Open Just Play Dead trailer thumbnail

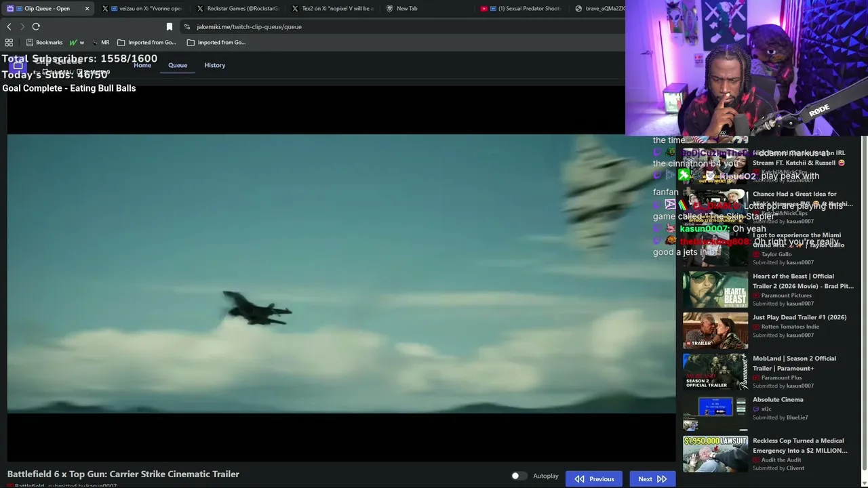point(715,331)
